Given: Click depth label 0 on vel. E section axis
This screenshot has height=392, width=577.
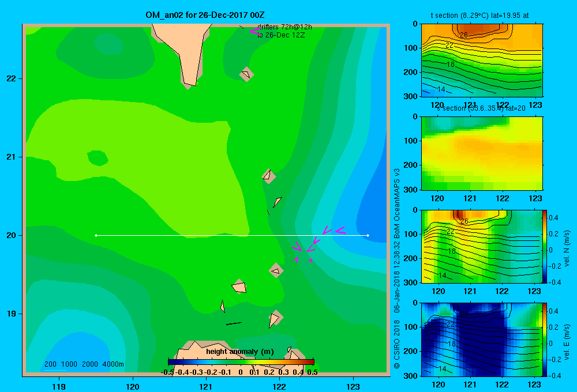Looking at the screenshot, I should click(x=415, y=303).
